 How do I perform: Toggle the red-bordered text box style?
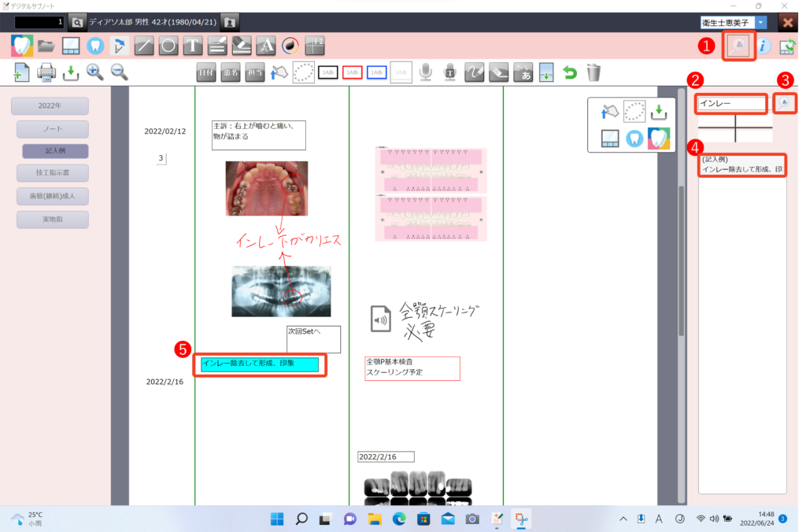353,72
